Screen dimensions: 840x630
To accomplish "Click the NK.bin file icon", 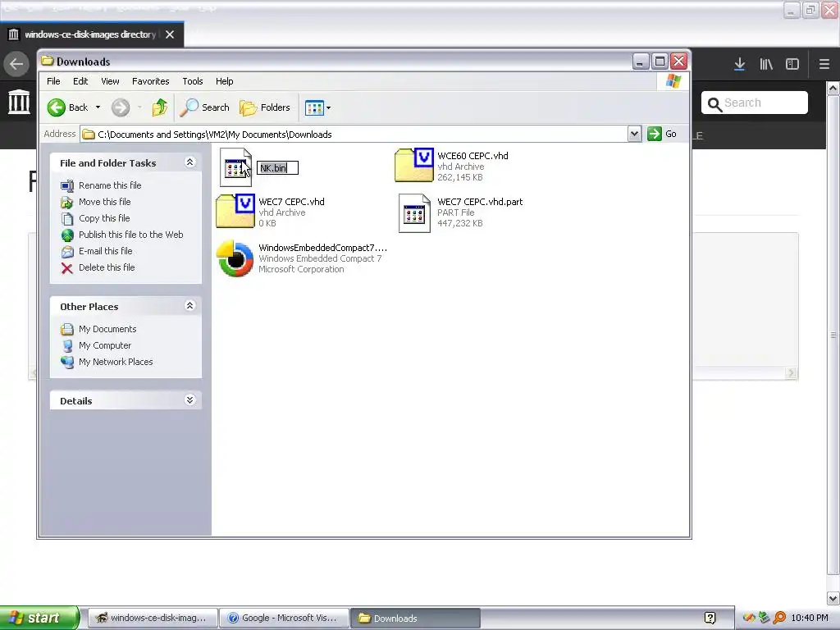I will [235, 167].
